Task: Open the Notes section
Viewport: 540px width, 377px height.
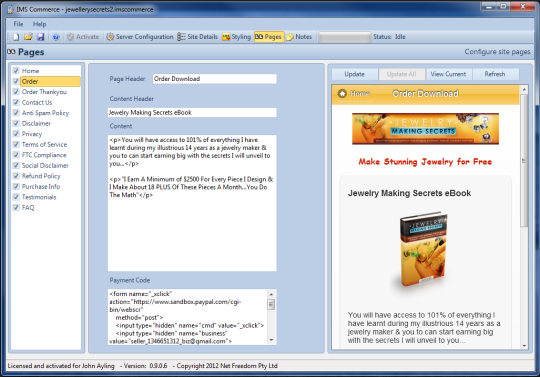Action: pos(299,37)
